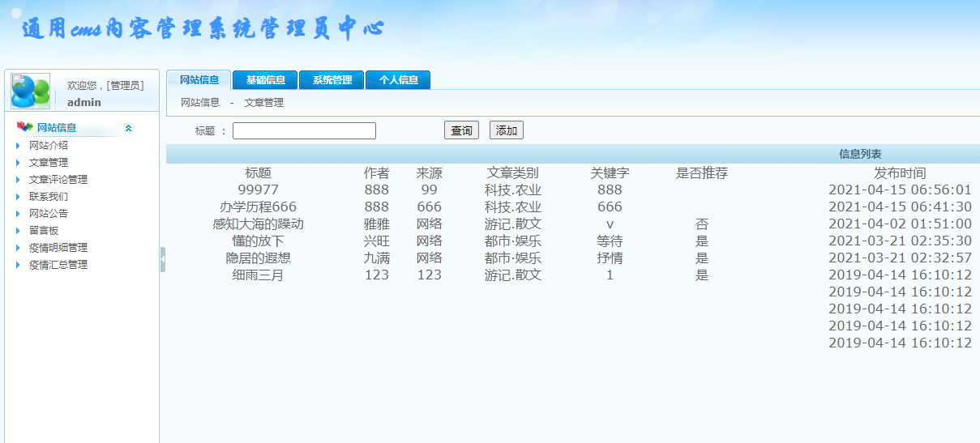
Task: Click the 文章类别 column header
Action: click(x=513, y=173)
